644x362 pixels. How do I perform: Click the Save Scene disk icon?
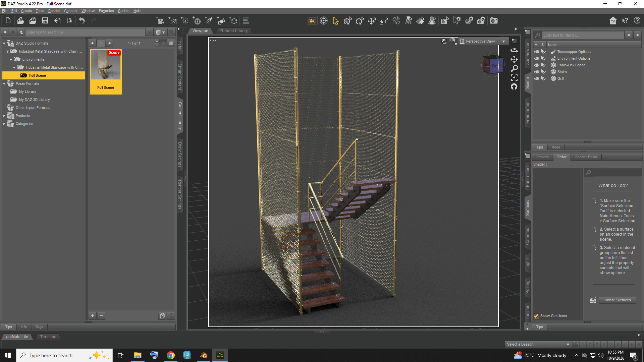click(45, 21)
